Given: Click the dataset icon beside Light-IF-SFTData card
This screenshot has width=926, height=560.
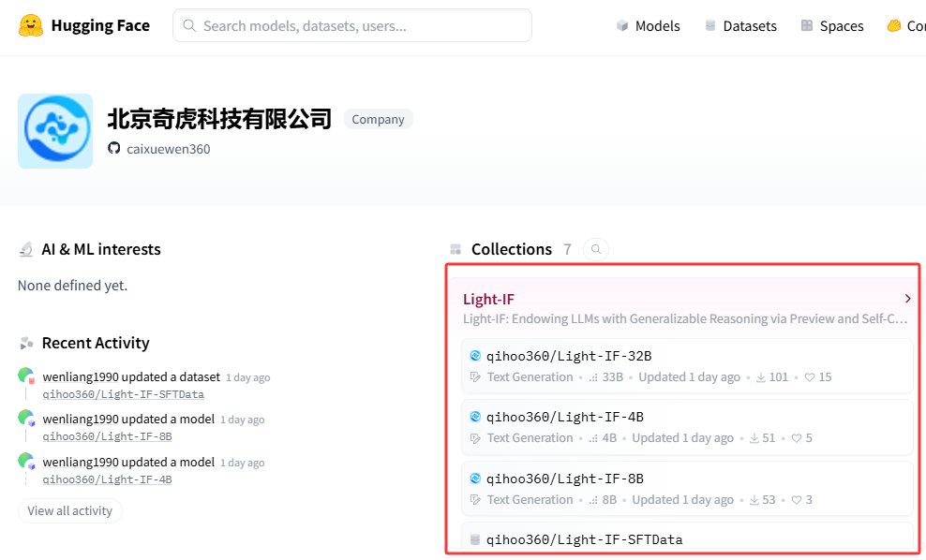Looking at the screenshot, I should pos(475,539).
